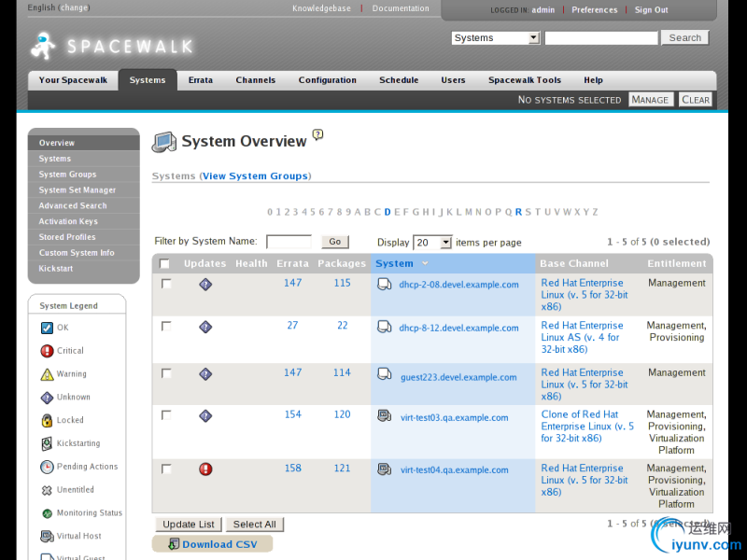747x560 pixels.
Task: Check the box for virt-test04.qa.example.com
Action: pyautogui.click(x=166, y=469)
